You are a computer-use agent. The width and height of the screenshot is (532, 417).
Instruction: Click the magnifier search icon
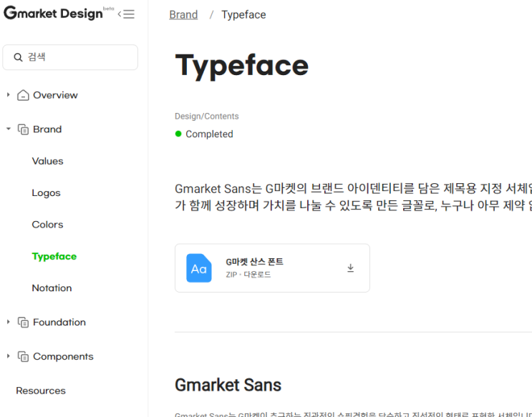pyautogui.click(x=18, y=57)
